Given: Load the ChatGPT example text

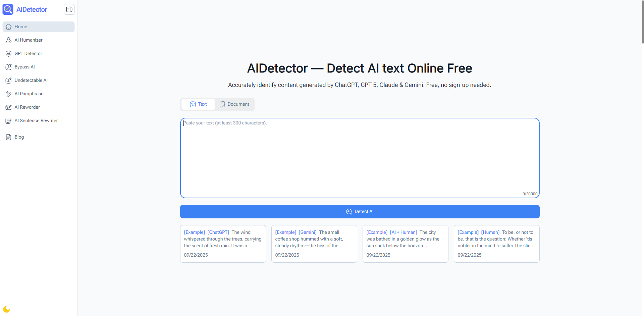Looking at the screenshot, I should 223,244.
